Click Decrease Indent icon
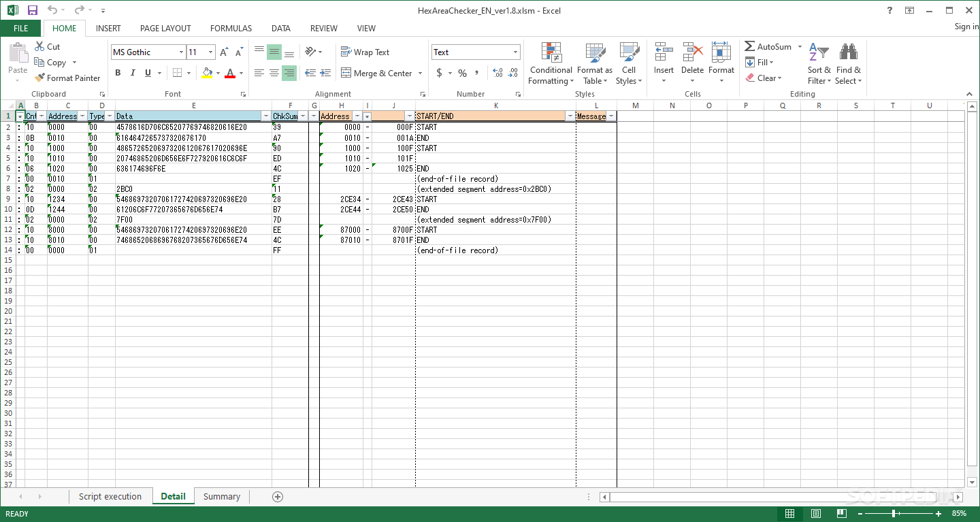 pyautogui.click(x=310, y=73)
